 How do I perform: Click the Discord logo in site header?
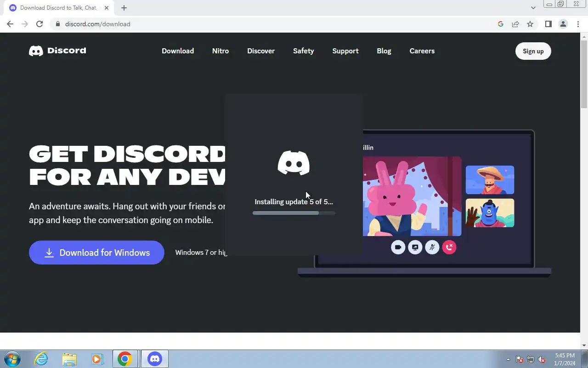tap(57, 51)
